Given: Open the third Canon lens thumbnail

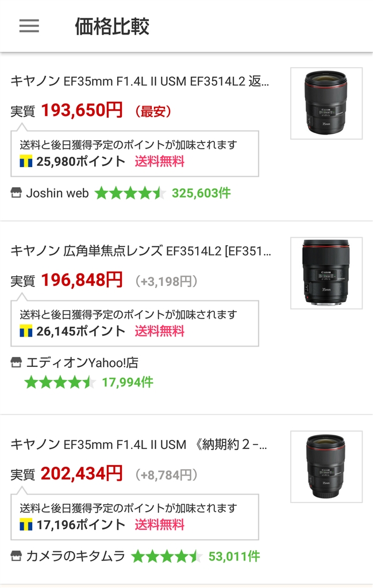Looking at the screenshot, I should pyautogui.click(x=326, y=466).
